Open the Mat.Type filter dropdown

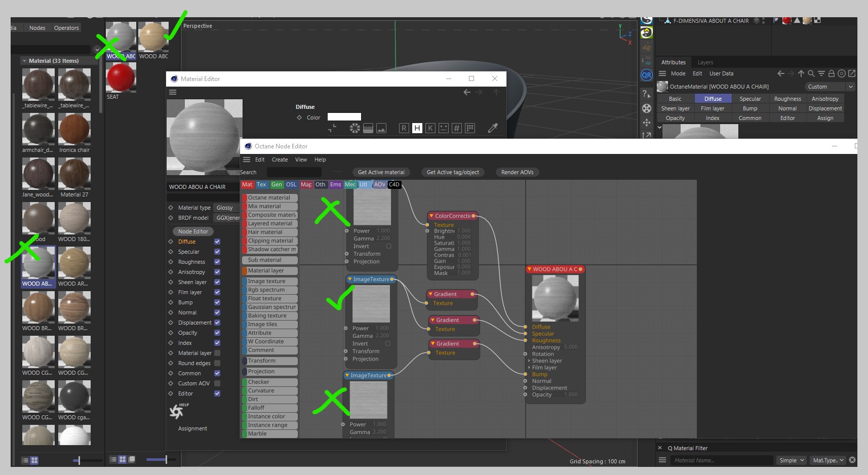pos(828,460)
